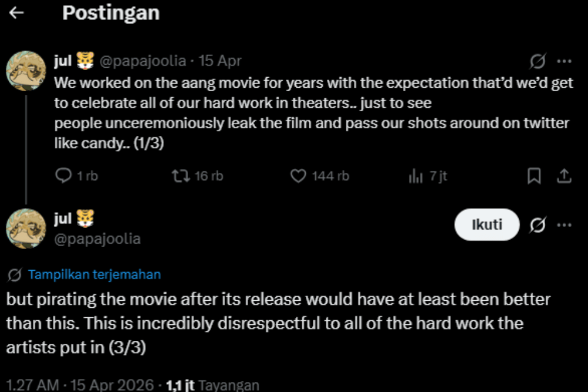Expand the translation with Tampilkan terjemahan
Image resolution: width=588 pixels, height=392 pixels.
point(94,274)
